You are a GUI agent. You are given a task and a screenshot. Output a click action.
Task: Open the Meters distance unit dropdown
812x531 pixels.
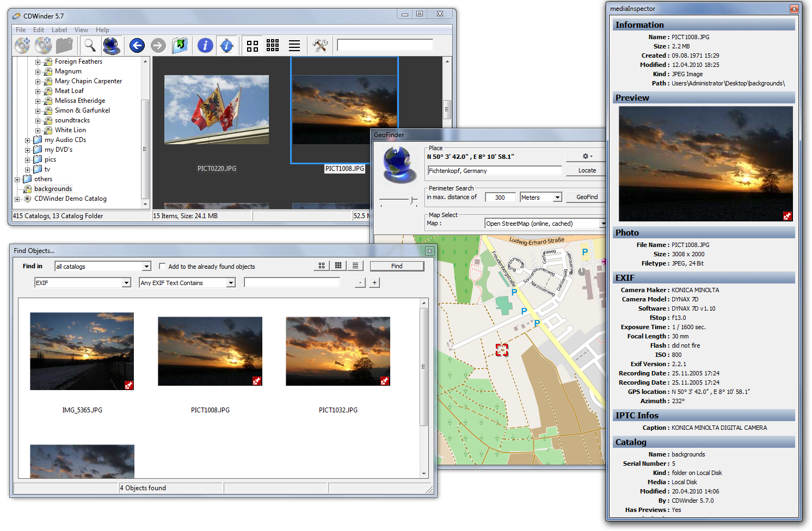click(x=557, y=197)
